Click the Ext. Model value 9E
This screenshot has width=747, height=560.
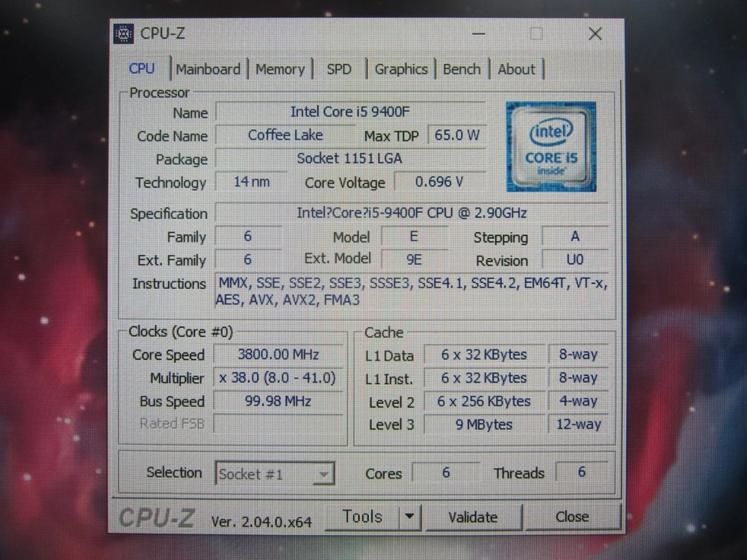414,260
